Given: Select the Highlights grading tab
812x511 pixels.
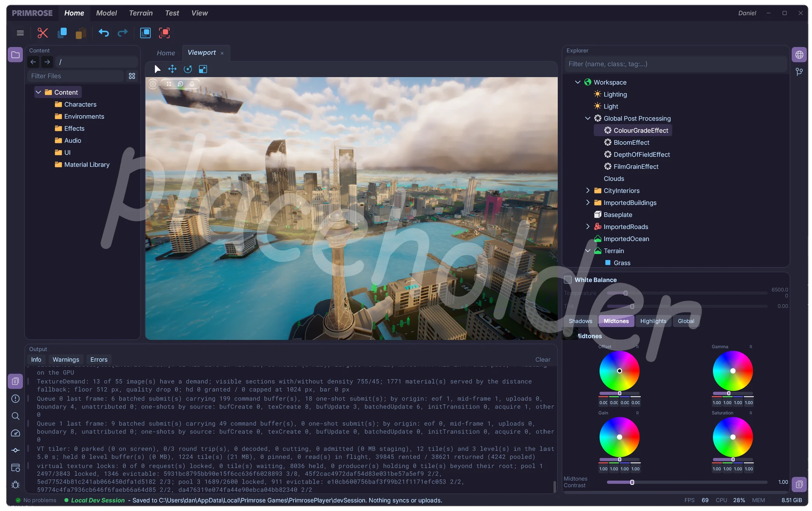Looking at the screenshot, I should tap(653, 321).
